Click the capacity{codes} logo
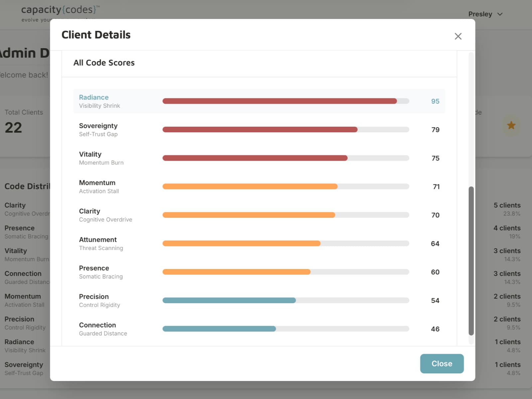Image resolution: width=532 pixels, height=399 pixels. tap(60, 10)
